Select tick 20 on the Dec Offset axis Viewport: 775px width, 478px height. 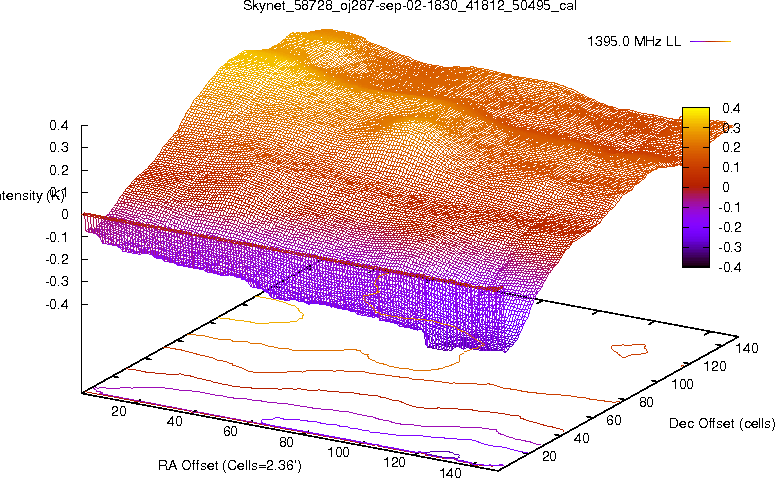(x=549, y=456)
